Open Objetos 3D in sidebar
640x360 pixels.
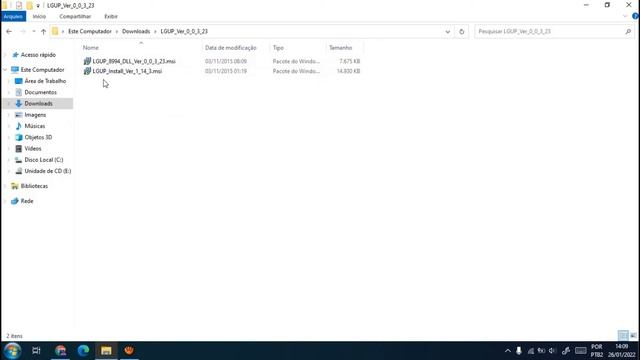pyautogui.click(x=38, y=138)
